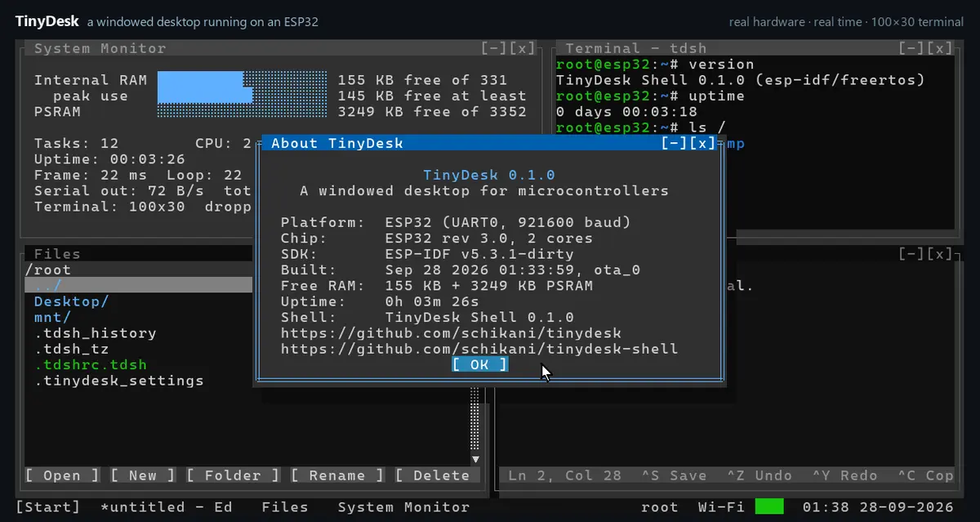The height and width of the screenshot is (522, 980).
Task: Click the Files window title bar
Action: tap(139, 254)
